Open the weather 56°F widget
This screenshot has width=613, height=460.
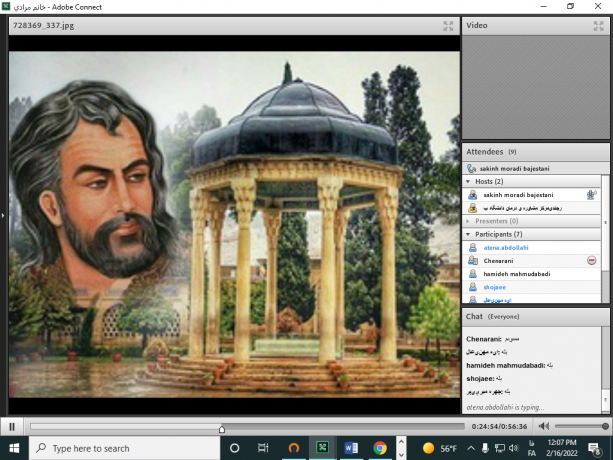click(440, 448)
